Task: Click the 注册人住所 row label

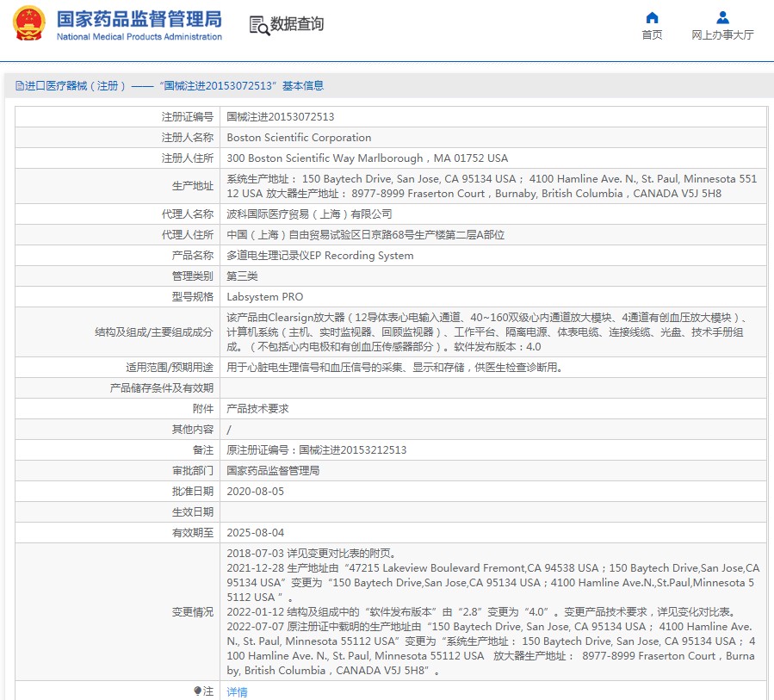Action: click(188, 158)
